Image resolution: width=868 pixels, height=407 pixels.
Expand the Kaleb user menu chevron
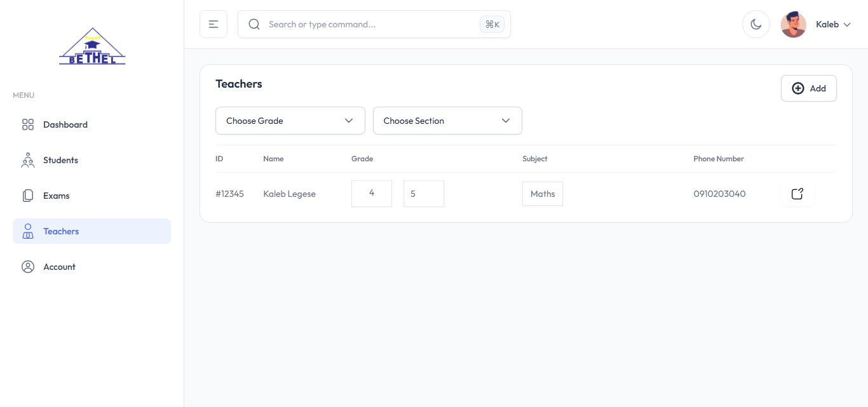846,25
